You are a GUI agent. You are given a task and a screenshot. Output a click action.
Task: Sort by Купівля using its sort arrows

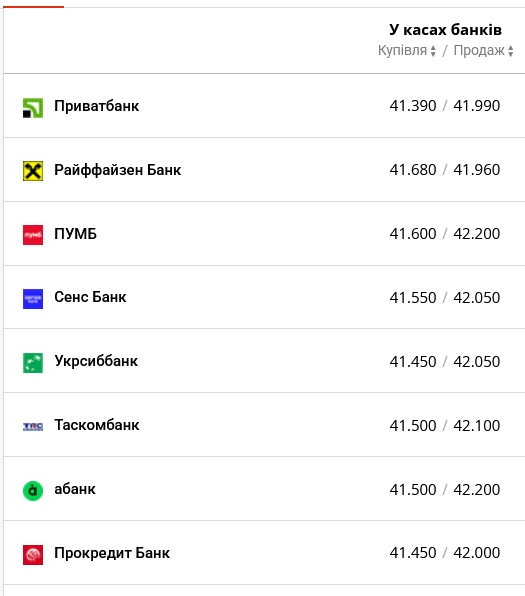[x=433, y=51]
